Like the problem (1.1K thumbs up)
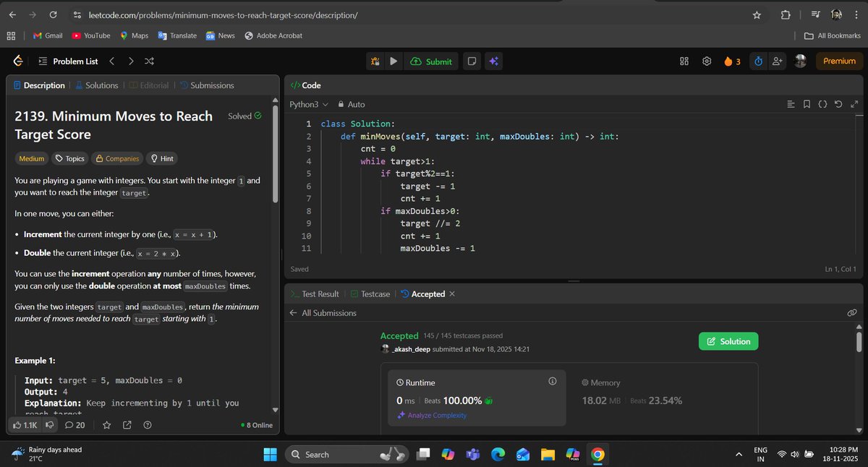Screen dimensions: 868x467 pyautogui.click(x=25, y=425)
